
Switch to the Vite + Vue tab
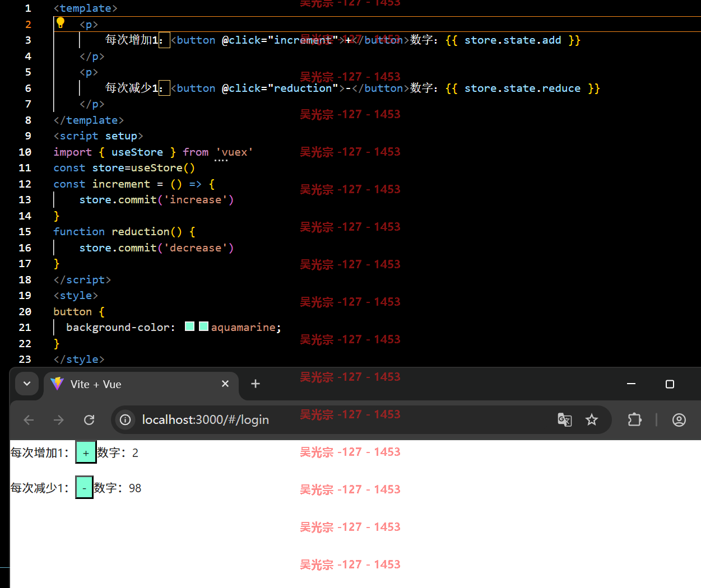coord(141,384)
